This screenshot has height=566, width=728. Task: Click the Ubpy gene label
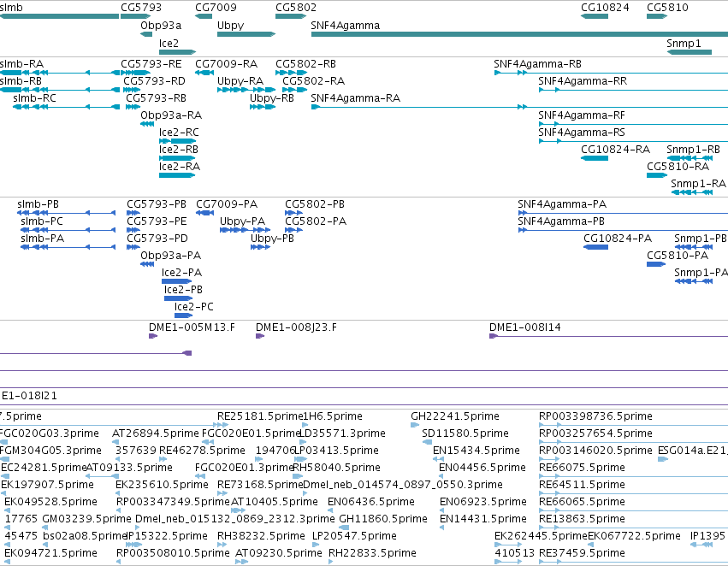pos(230,25)
